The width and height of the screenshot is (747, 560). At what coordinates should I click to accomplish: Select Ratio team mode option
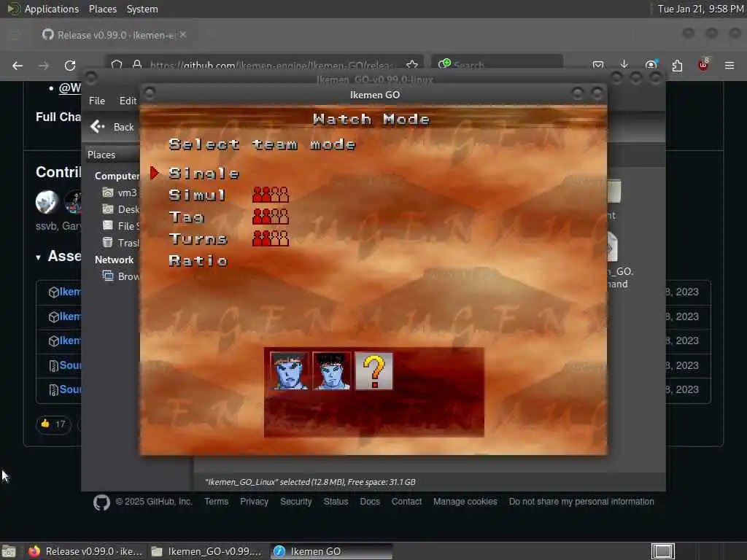pos(198,261)
